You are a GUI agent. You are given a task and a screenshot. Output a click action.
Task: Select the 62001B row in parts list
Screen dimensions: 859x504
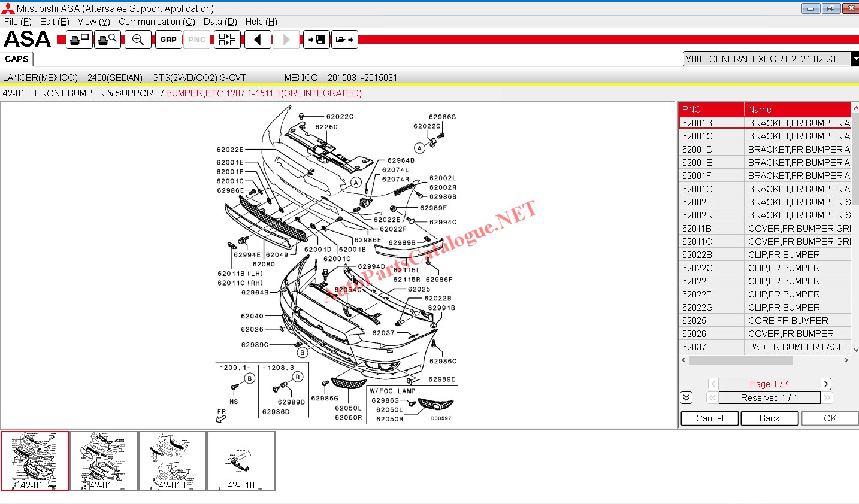click(765, 123)
